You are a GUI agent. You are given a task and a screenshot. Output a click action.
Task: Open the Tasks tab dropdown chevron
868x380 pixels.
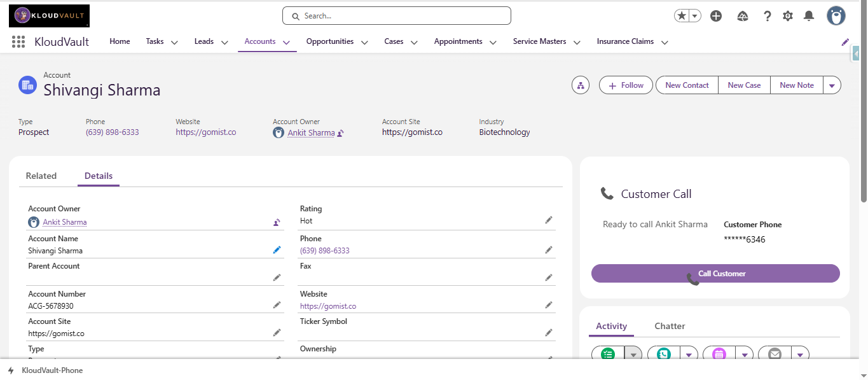tap(174, 43)
